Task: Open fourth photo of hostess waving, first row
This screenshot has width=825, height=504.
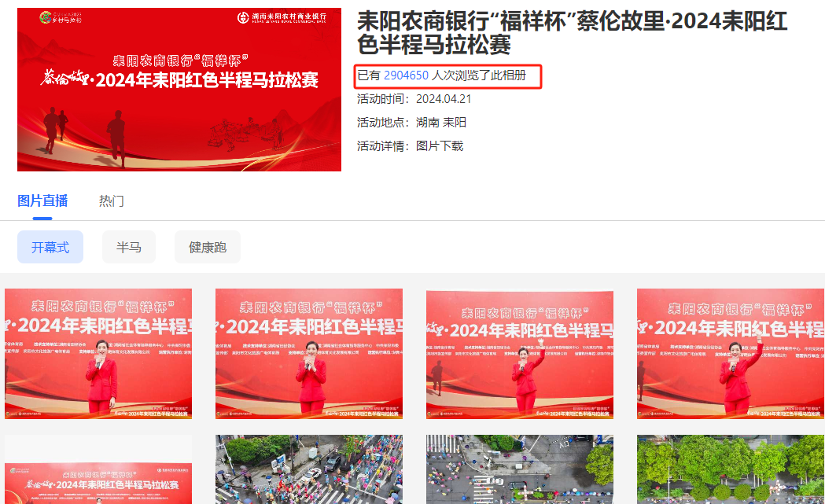Action: click(731, 354)
